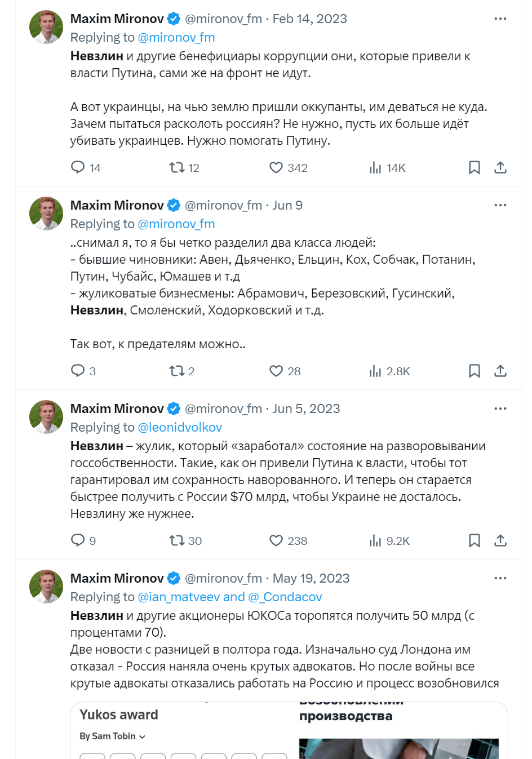Click the retweet icon on the Jun 9 tweet
The image size is (532, 759).
pyautogui.click(x=178, y=371)
